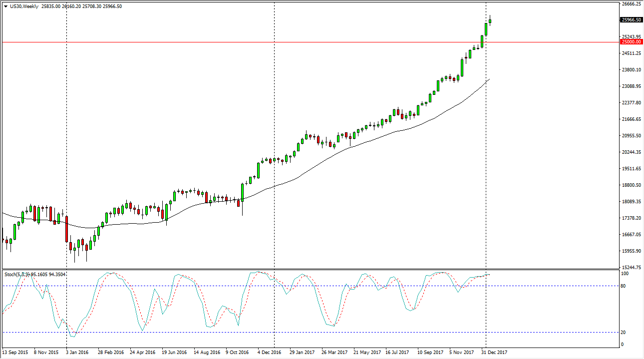
Task: Open the chart dropdown arrow beside US30,Weekly
Action: 5,6
